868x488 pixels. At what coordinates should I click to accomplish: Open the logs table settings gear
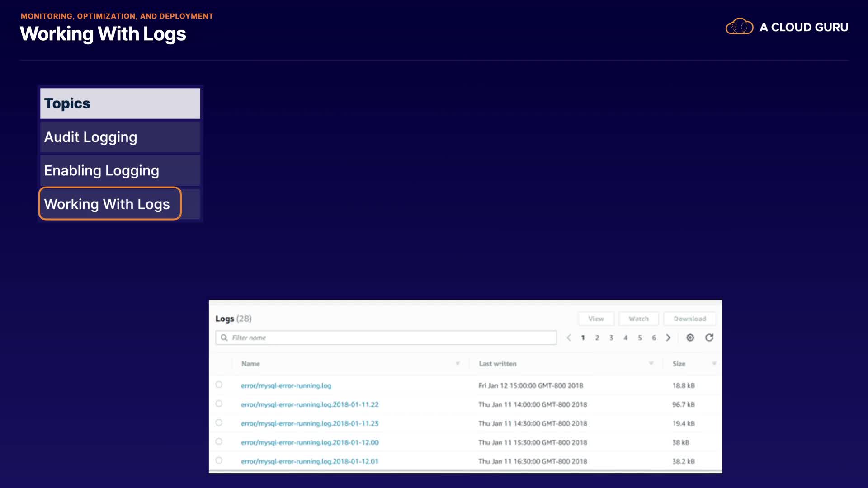tap(690, 338)
